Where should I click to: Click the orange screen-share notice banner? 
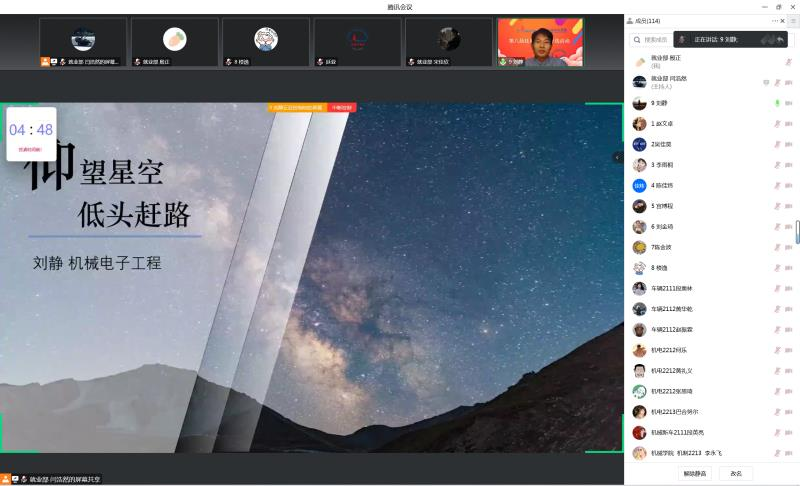[295, 107]
